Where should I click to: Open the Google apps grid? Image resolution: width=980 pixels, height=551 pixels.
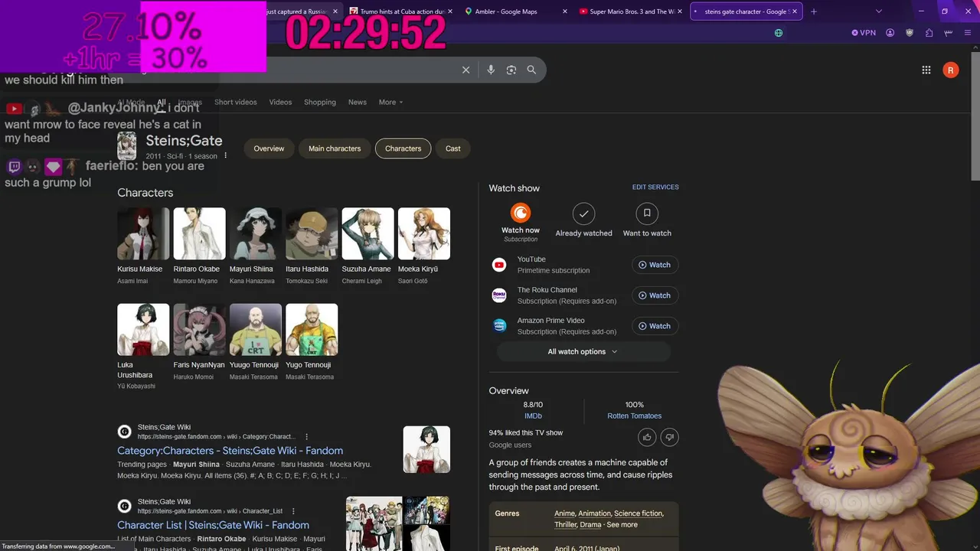coord(926,70)
